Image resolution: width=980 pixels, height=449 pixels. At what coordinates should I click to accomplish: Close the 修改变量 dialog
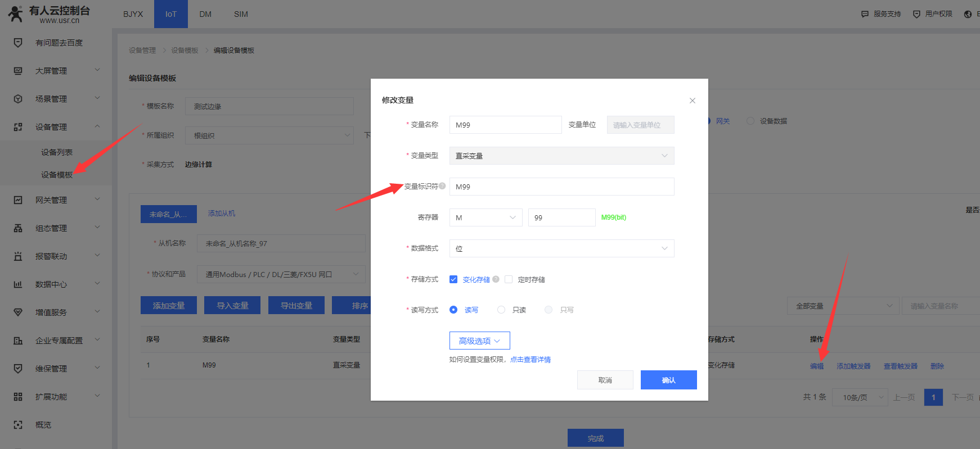[693, 101]
